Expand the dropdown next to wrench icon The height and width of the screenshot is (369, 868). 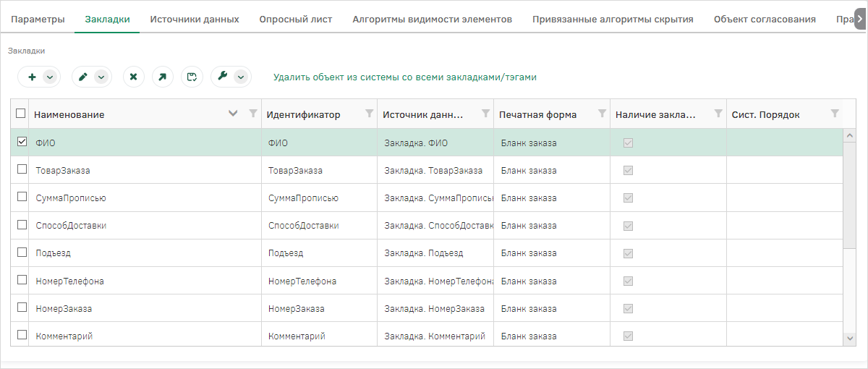240,77
